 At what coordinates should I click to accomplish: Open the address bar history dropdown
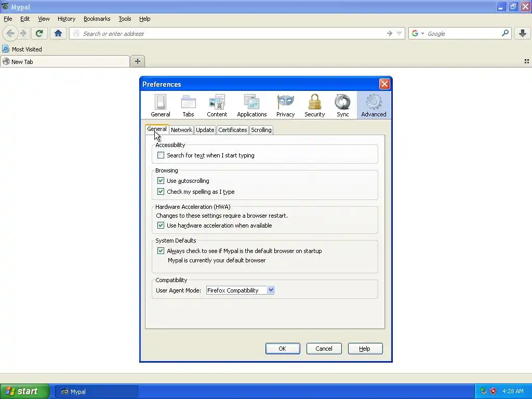pos(400,33)
